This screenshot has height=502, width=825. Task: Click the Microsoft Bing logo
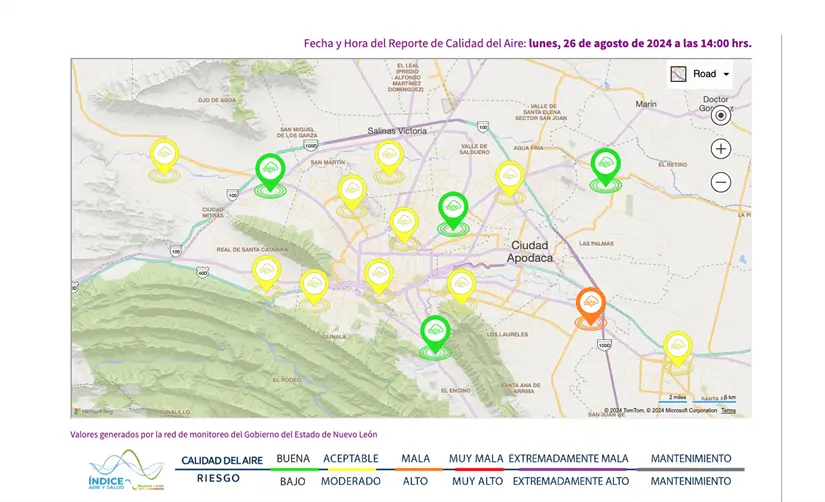[x=94, y=411]
